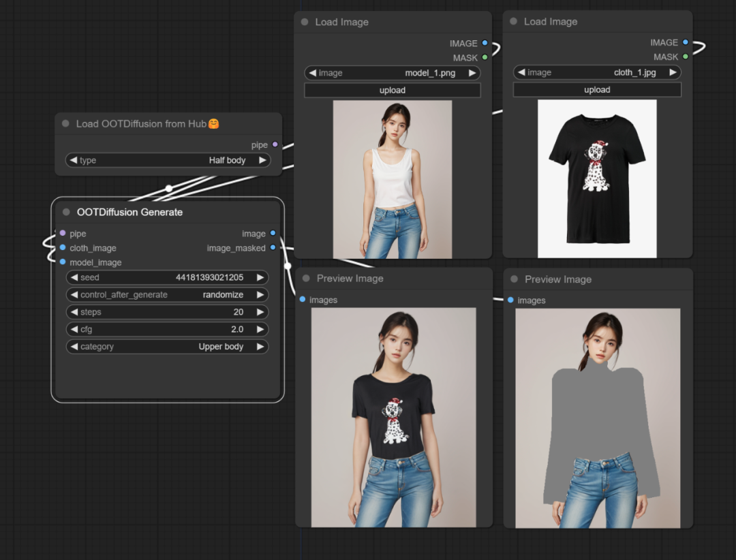Click the link midpoint dot beside image_masked output

[x=288, y=266]
